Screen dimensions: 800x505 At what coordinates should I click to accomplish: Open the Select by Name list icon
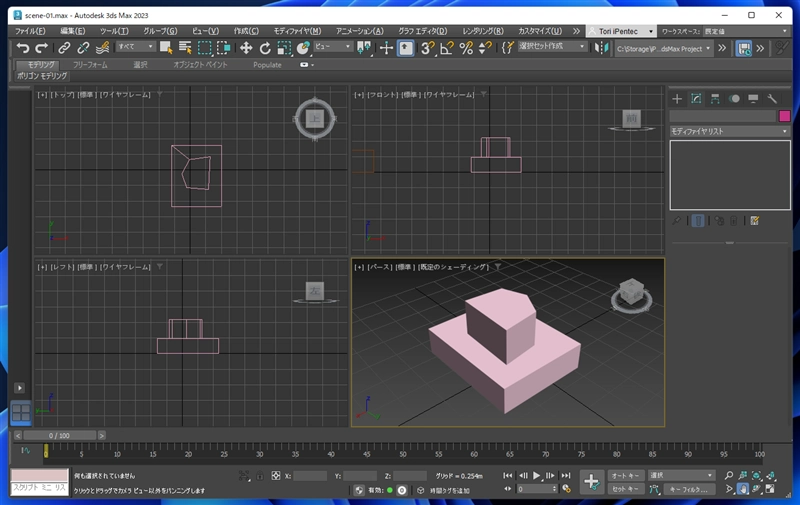tap(185, 48)
